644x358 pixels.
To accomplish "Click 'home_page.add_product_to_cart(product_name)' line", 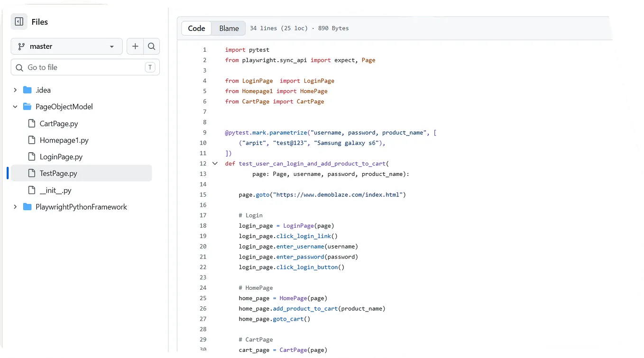I will coord(312,309).
